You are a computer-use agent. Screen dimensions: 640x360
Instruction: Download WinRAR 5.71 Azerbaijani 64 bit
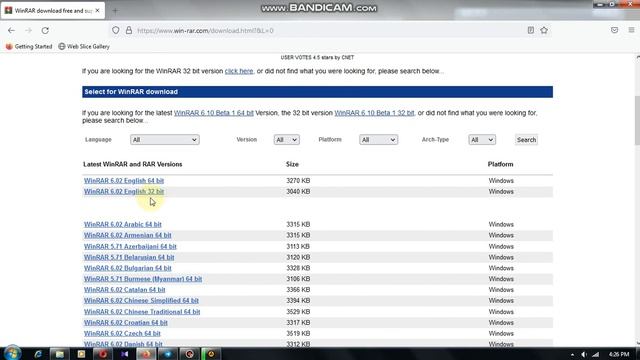point(130,247)
